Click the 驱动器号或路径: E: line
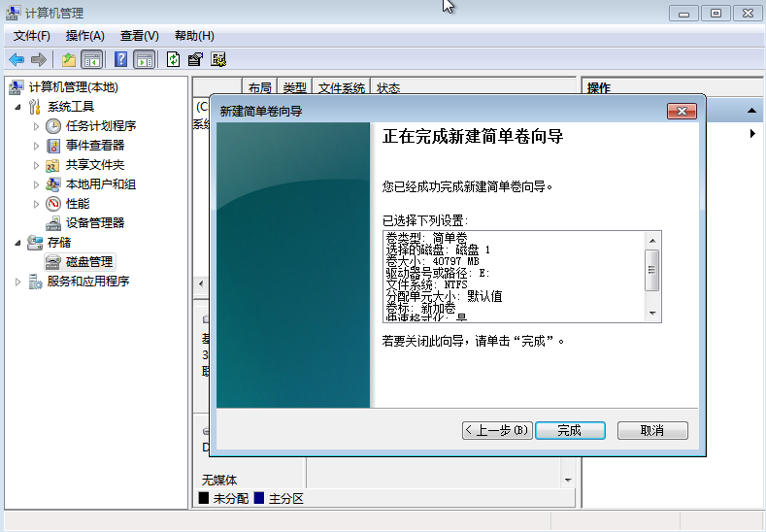Image resolution: width=766 pixels, height=532 pixels. click(438, 273)
